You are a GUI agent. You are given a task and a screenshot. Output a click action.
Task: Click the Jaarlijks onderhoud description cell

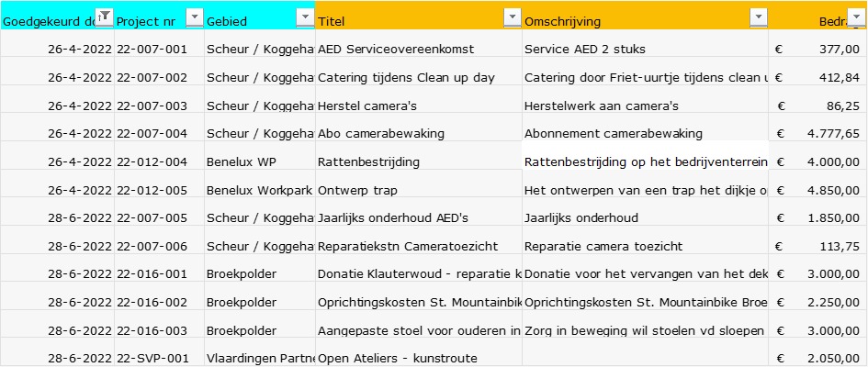coord(645,217)
